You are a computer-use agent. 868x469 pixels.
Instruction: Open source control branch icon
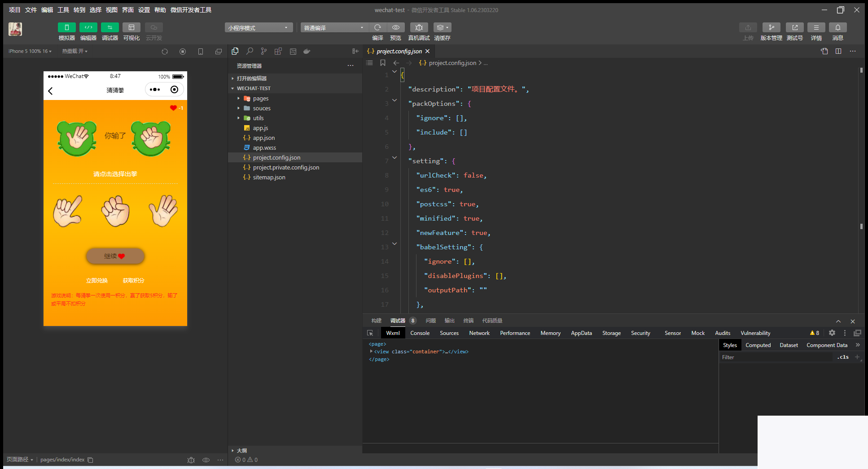(x=264, y=52)
